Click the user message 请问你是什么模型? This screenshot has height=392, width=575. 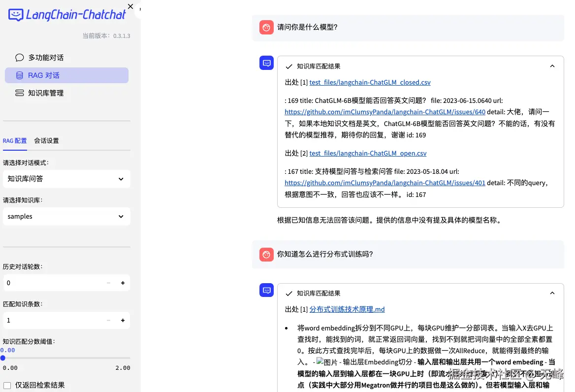(307, 27)
